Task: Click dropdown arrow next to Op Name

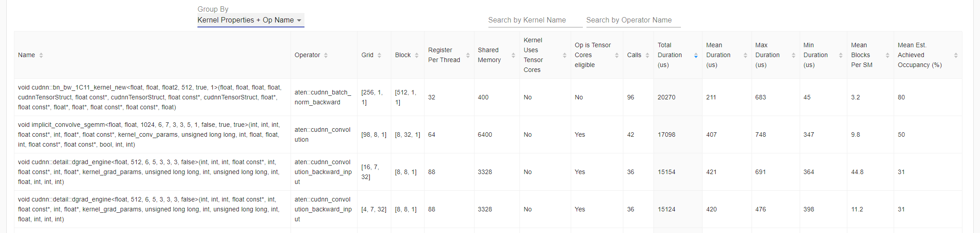Action: [x=299, y=20]
